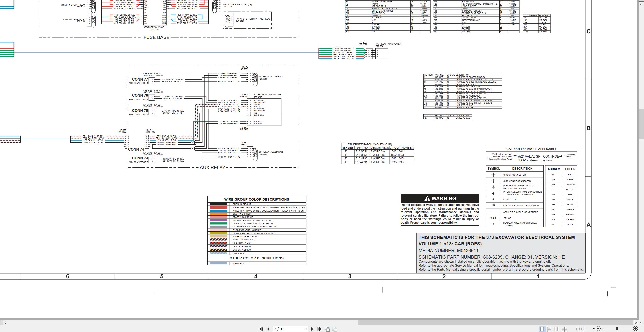Click the OTHER COLOR DESCRIPTIONS heading
The image size is (644, 332).
(x=256, y=258)
